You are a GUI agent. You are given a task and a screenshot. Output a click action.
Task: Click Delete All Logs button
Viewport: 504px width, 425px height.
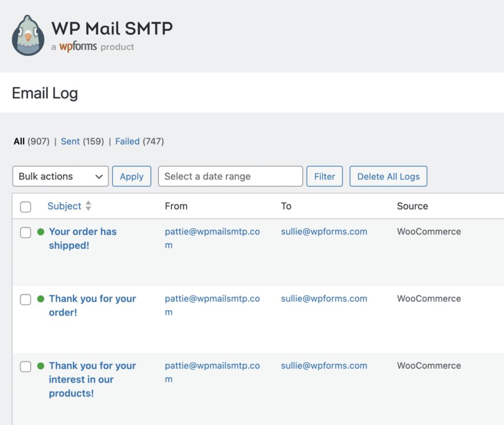(388, 176)
